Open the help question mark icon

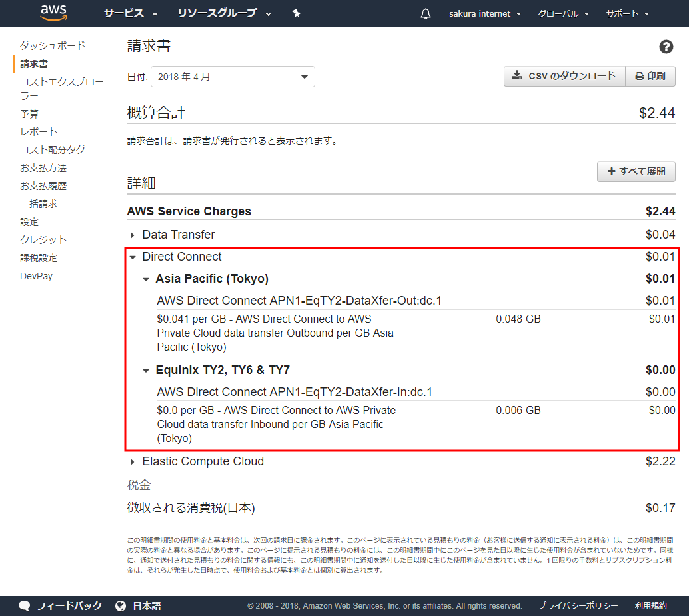point(666,47)
